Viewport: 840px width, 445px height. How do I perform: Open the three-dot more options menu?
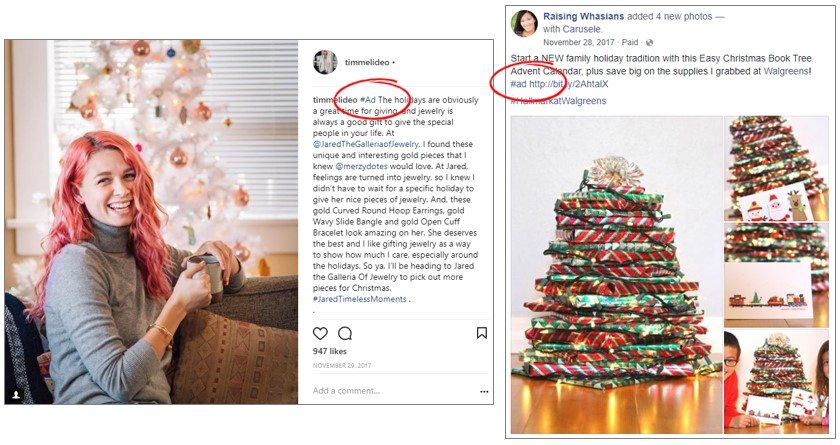coord(484,391)
